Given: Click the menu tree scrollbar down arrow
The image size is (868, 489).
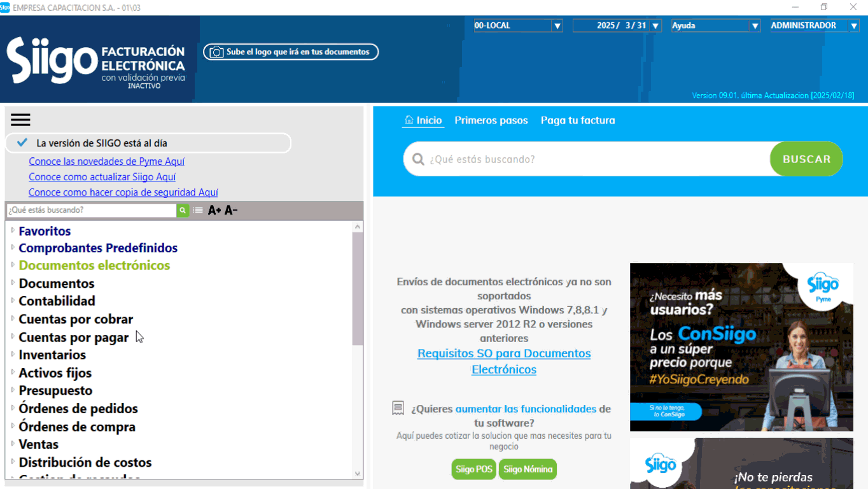Looking at the screenshot, I should pos(357,474).
